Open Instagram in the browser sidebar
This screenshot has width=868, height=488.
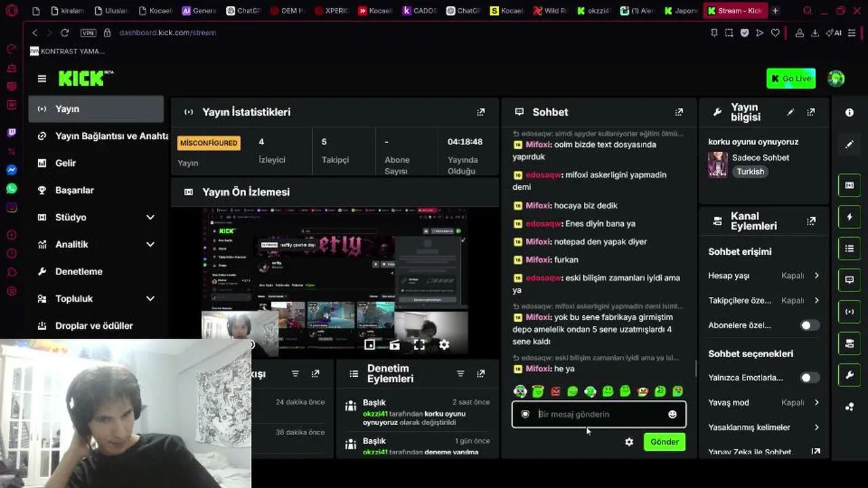[12, 208]
